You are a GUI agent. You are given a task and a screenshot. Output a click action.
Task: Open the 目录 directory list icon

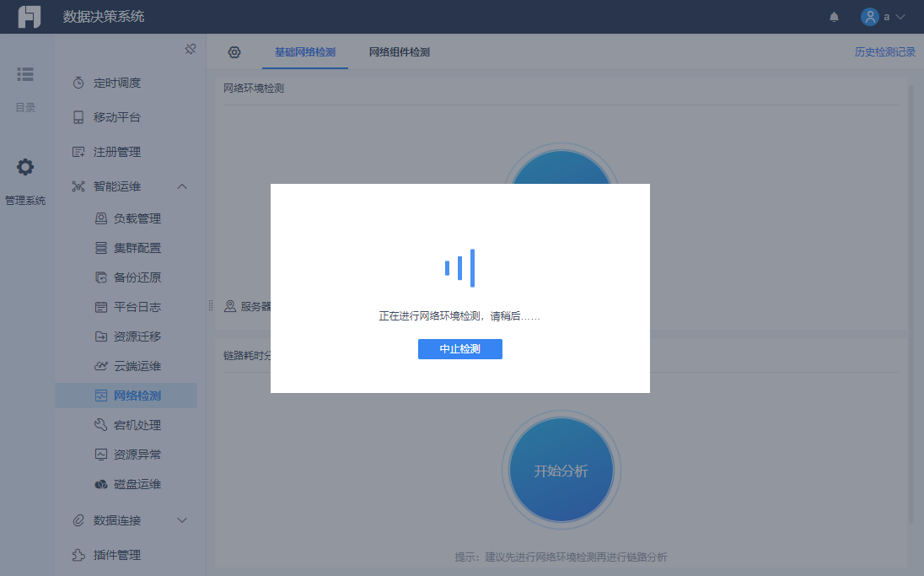coord(25,74)
